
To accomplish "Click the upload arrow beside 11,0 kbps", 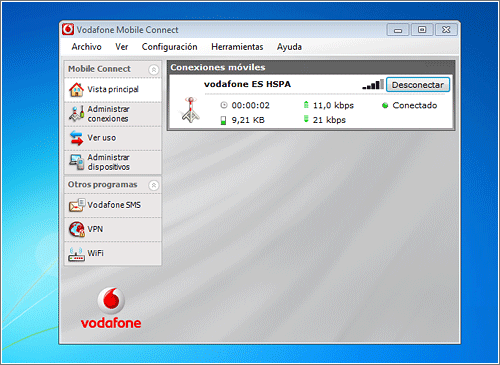I will (306, 105).
